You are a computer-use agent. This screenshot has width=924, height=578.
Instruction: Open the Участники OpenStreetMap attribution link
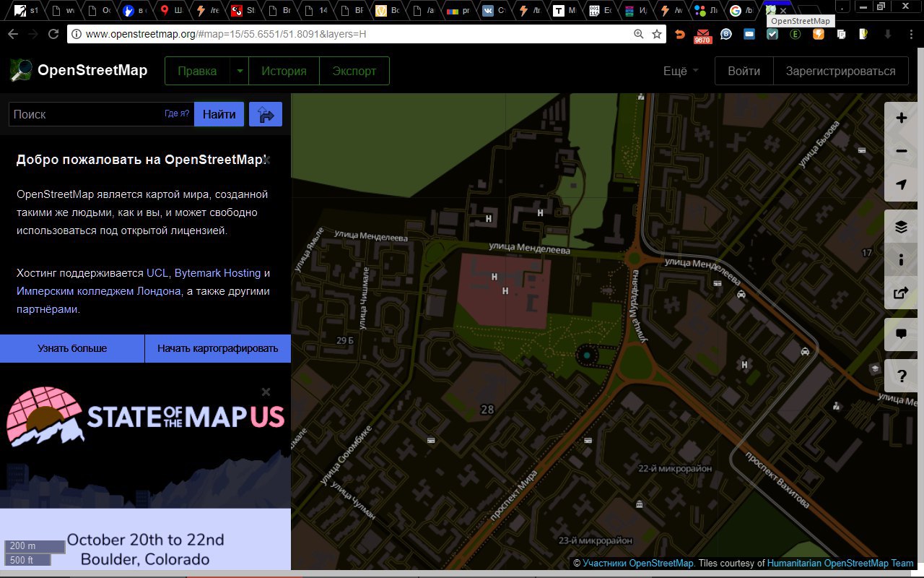point(639,564)
